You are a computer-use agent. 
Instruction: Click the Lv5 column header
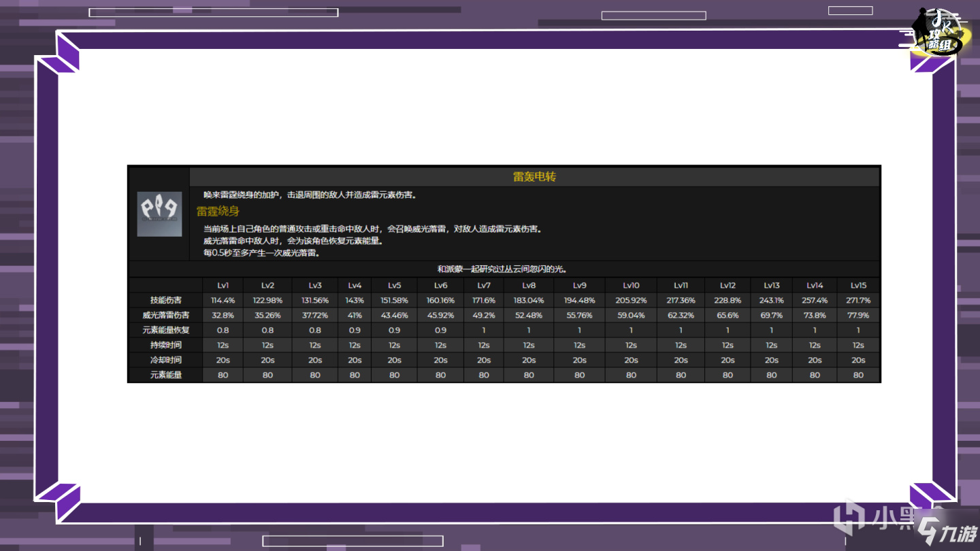pos(395,286)
